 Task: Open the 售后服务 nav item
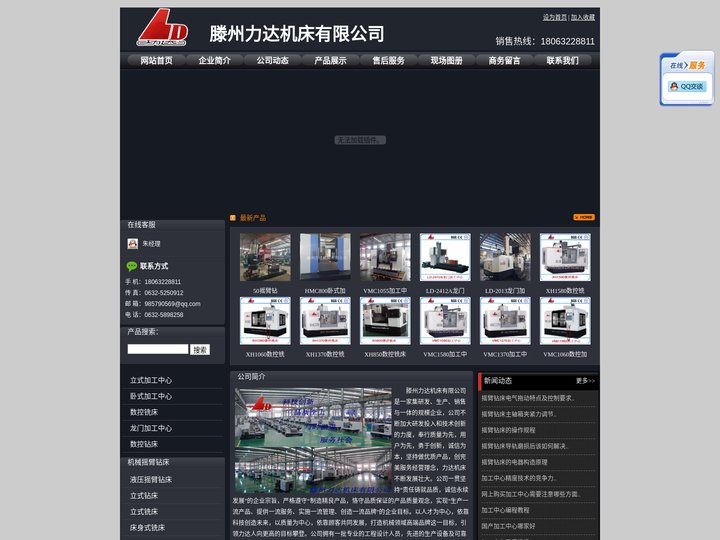388,60
